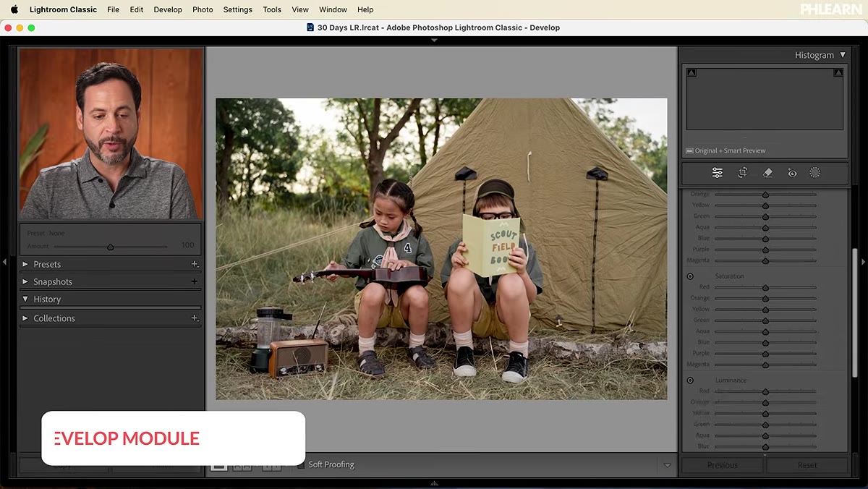Image resolution: width=868 pixels, height=489 pixels.
Task: Open the File menu
Action: point(113,9)
